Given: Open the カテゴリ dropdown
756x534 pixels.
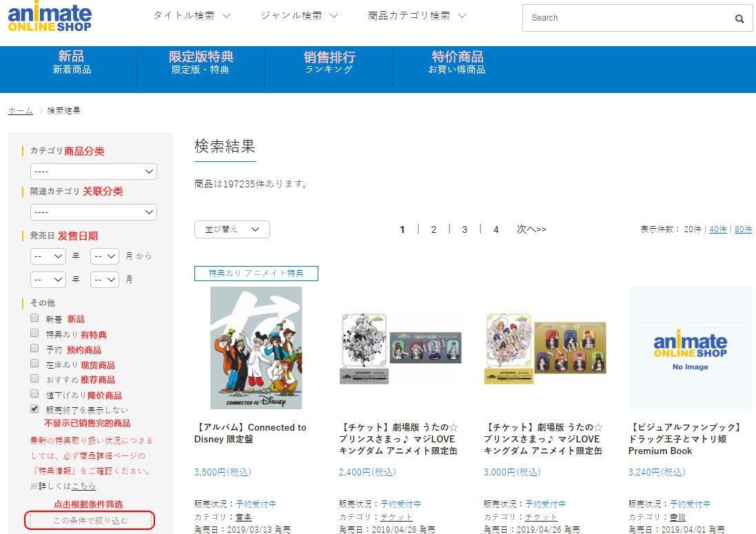Looking at the screenshot, I should tap(94, 172).
